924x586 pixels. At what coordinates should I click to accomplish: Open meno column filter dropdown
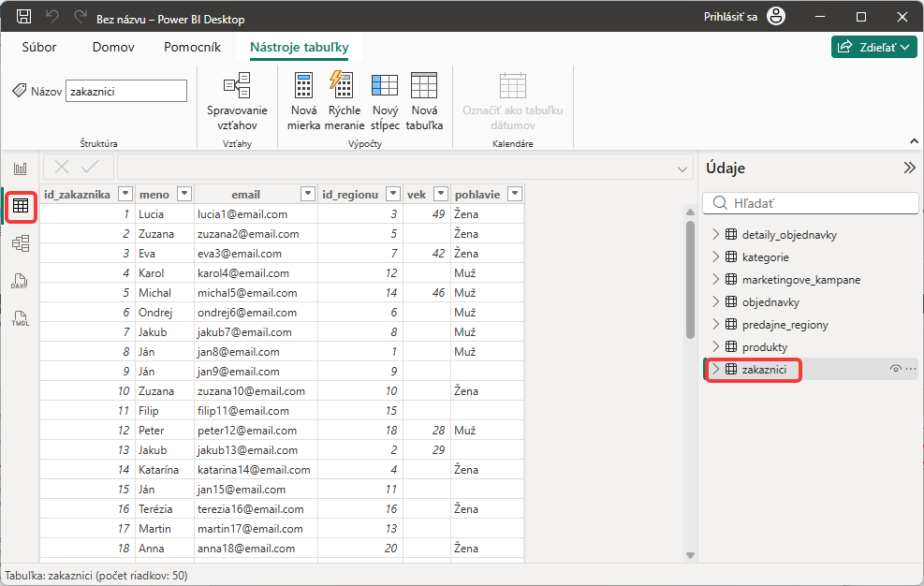point(184,194)
